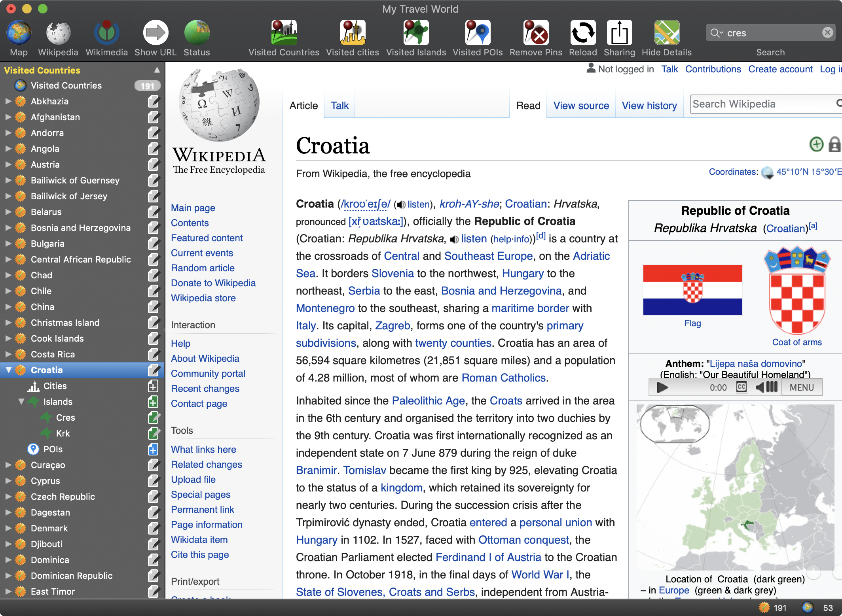Expand the Denmark tree row

8,528
